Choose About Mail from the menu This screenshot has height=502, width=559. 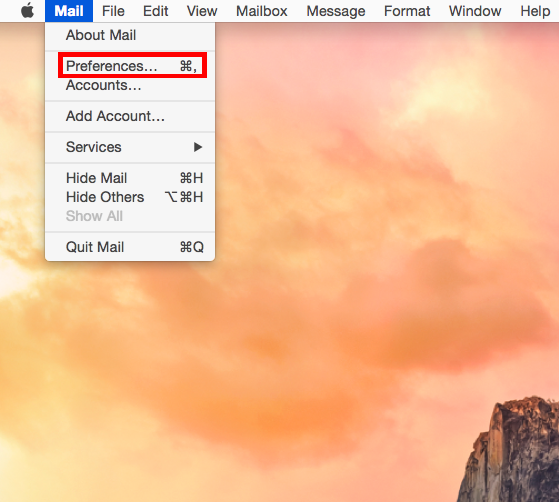pyautogui.click(x=130, y=35)
